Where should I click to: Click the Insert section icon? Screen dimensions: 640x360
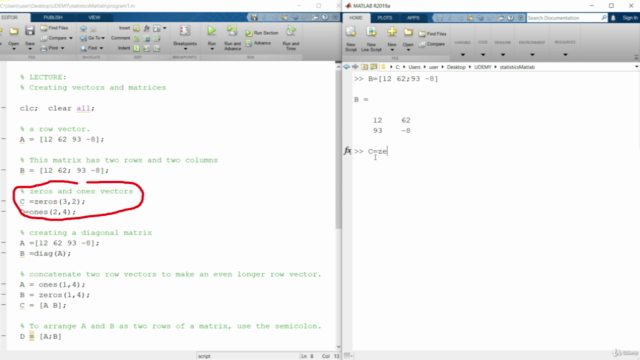point(136,28)
